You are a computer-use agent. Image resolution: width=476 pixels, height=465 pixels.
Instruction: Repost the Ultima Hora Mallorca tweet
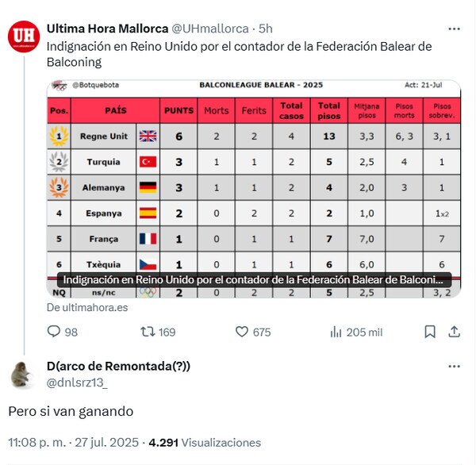(x=148, y=332)
